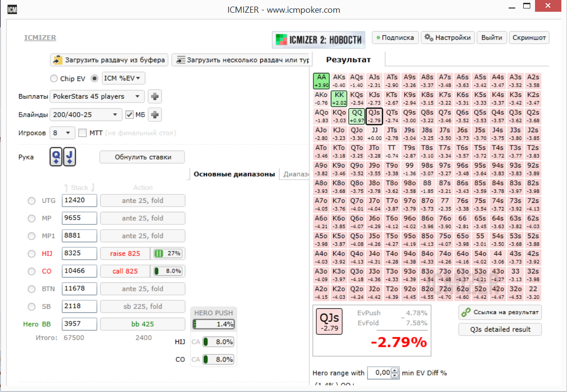Click the ICM application icon in title bar
Screen dimensions: 567x392
click(12, 9)
